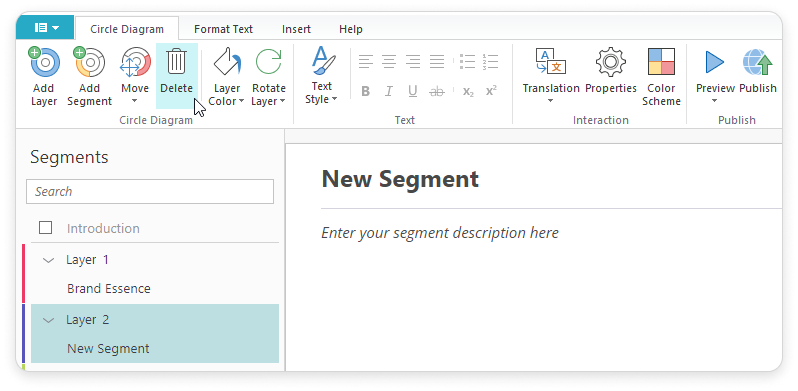
Task: Open the Color Scheme icon
Action: click(x=661, y=62)
